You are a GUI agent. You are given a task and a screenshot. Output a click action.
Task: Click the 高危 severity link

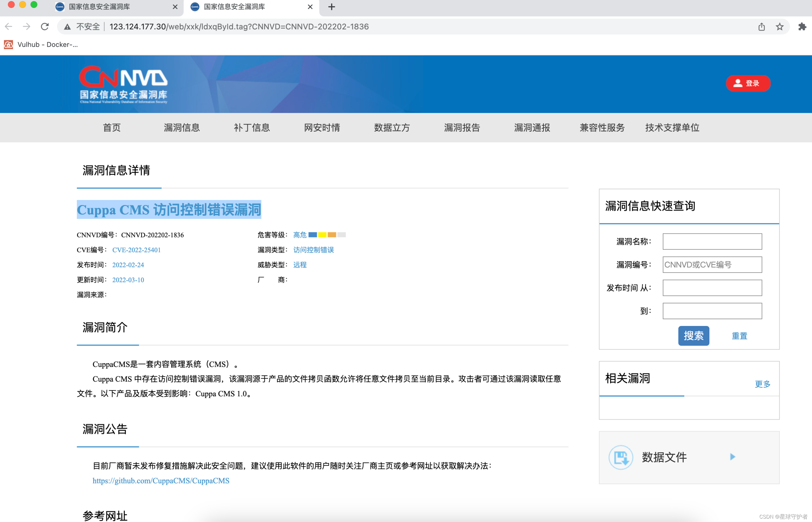point(300,235)
